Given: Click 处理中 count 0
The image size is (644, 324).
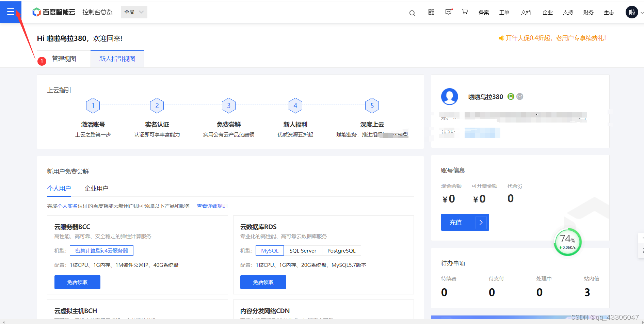Looking at the screenshot, I should click(x=540, y=292).
